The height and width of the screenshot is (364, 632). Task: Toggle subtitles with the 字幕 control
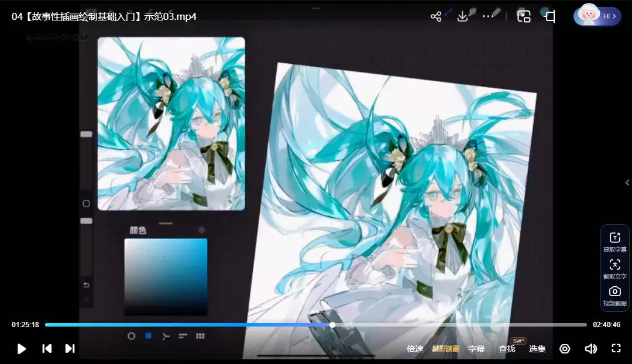pyautogui.click(x=477, y=348)
